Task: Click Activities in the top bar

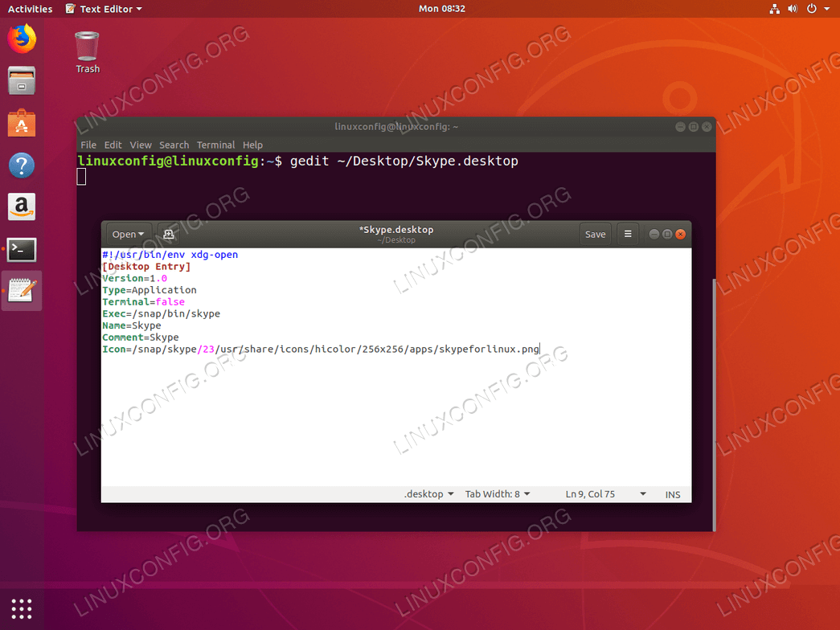Action: point(30,9)
